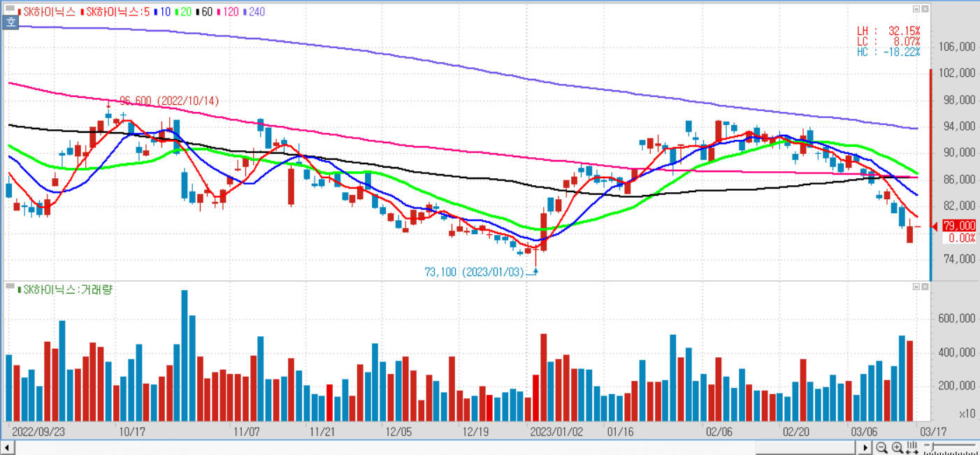Select the 120-day moving average legend
The image size is (980, 455).
(226, 12)
